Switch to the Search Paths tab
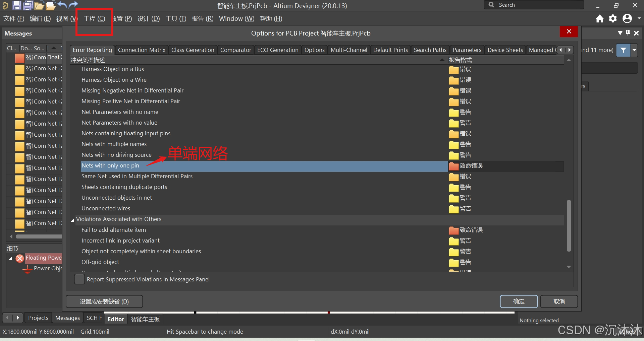Viewport: 644px width, 341px height. (430, 50)
